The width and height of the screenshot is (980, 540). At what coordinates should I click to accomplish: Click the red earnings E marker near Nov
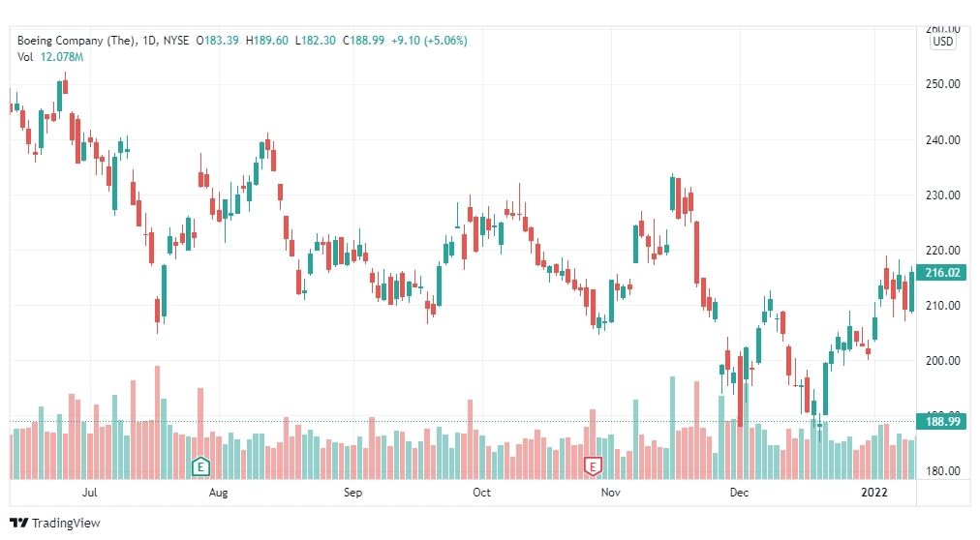point(593,465)
